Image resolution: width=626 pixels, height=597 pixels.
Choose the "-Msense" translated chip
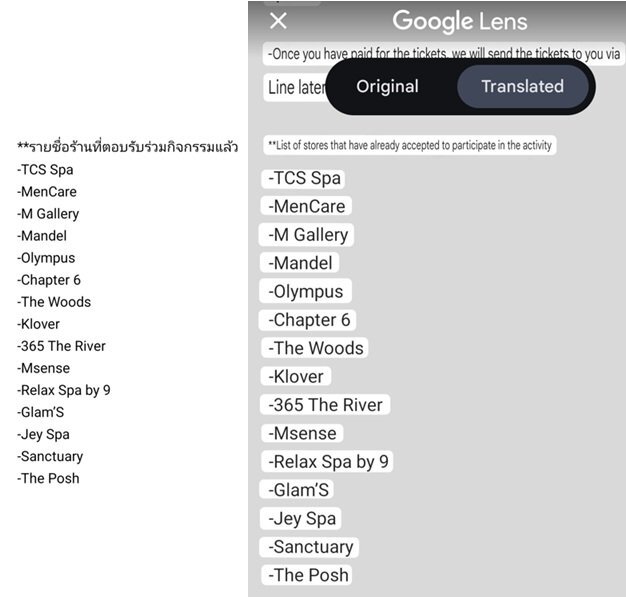coord(302,433)
